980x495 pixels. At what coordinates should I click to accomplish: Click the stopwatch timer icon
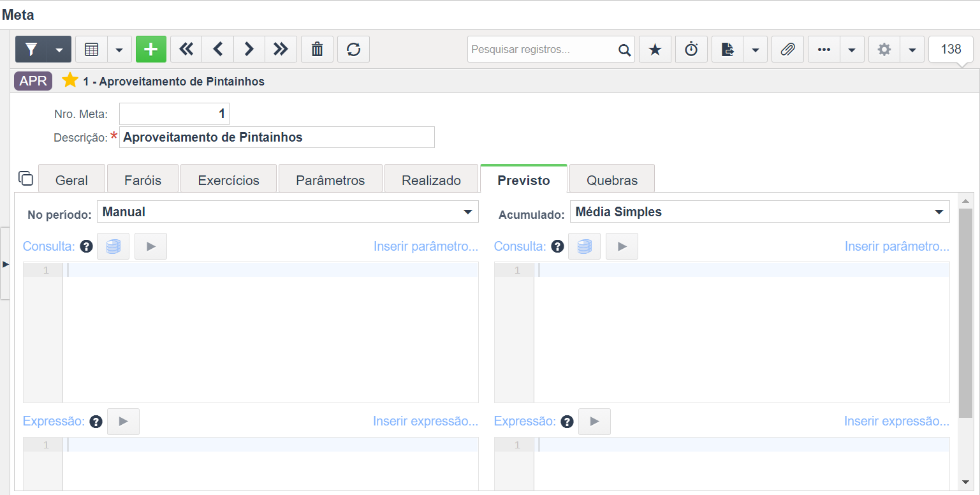(691, 49)
